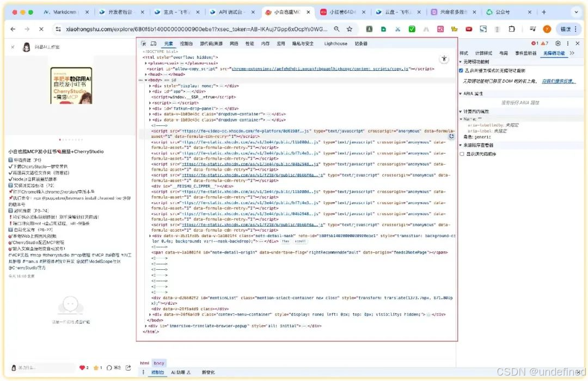Image resolution: width=588 pixels, height=381 pixels.
Task: Bookmark this page with the star icon
Action: tap(350, 29)
